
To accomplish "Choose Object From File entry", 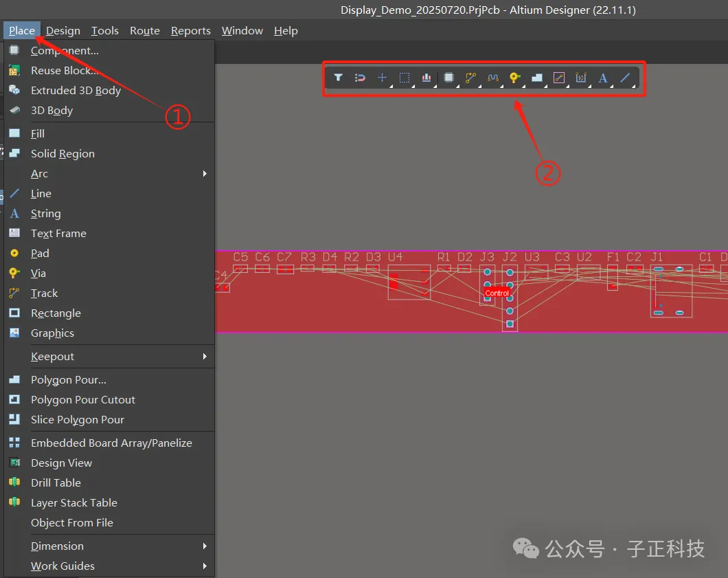I will [x=109, y=523].
